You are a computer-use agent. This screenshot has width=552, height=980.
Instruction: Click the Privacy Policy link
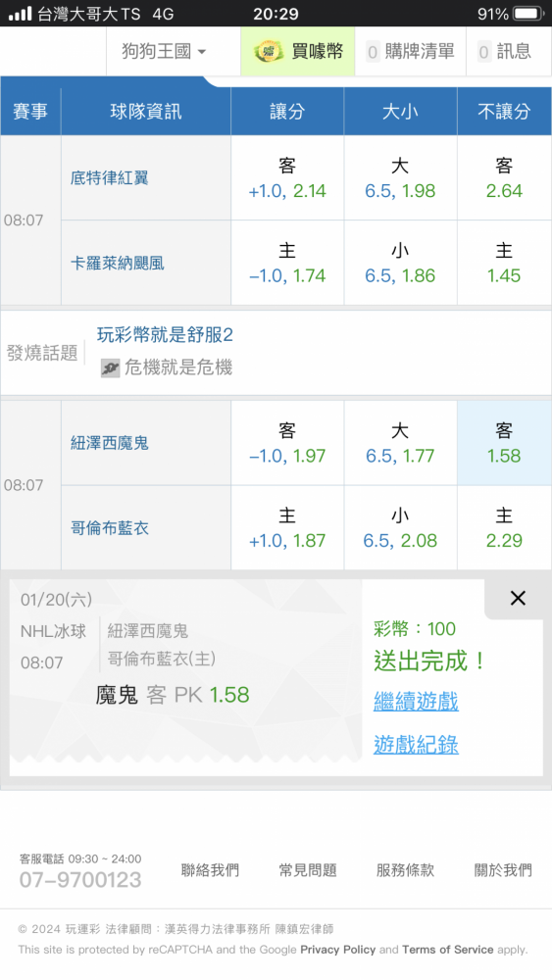(337, 950)
